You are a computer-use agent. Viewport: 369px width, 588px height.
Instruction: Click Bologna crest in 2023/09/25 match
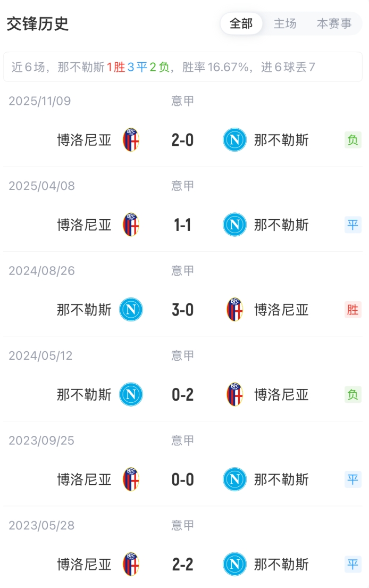pyautogui.click(x=131, y=479)
